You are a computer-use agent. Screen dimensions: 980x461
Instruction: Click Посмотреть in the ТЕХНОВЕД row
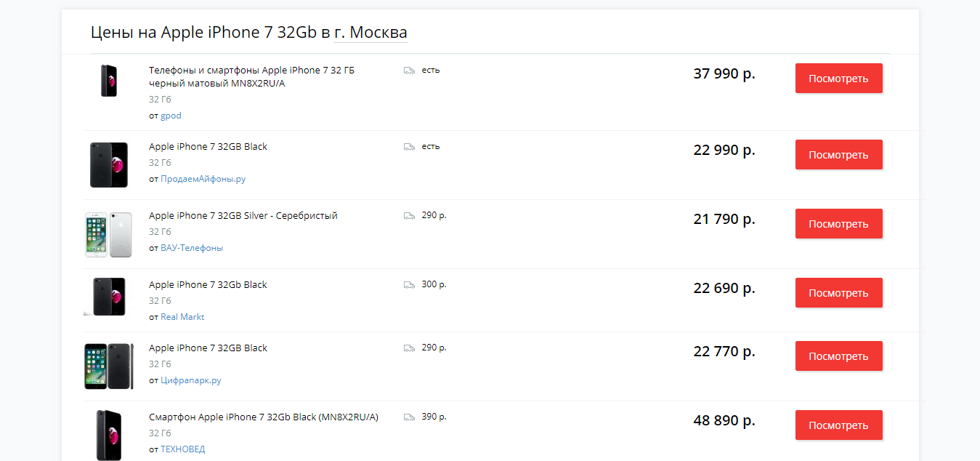tap(838, 425)
